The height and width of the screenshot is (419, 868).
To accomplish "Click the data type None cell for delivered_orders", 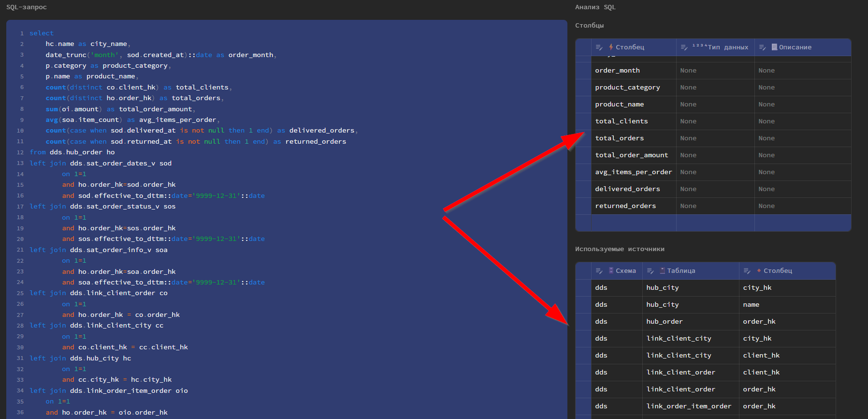I will [715, 189].
